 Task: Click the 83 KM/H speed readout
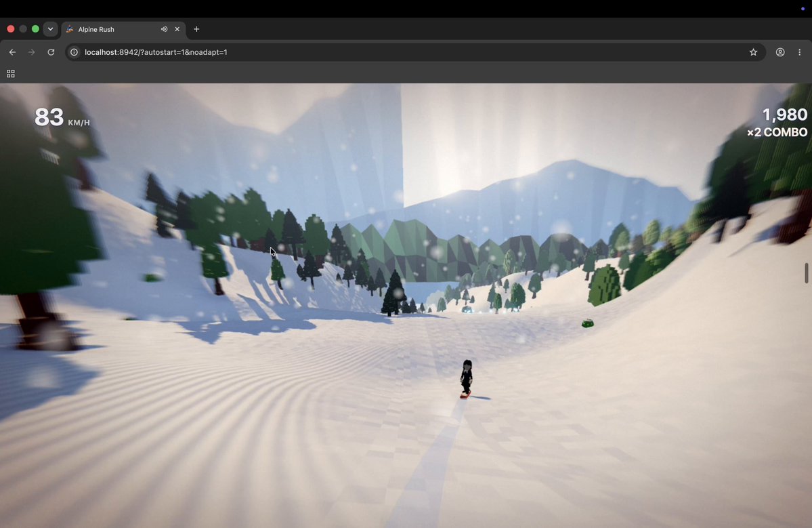(62, 117)
